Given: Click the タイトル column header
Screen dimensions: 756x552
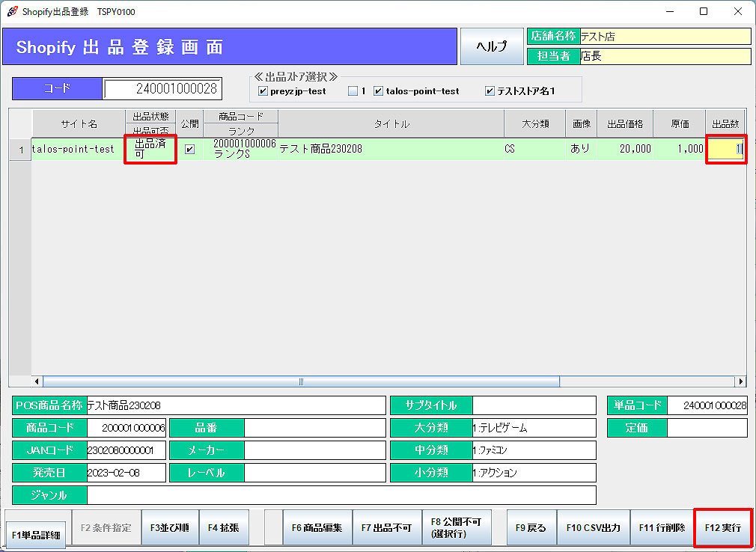Looking at the screenshot, I should 391,124.
